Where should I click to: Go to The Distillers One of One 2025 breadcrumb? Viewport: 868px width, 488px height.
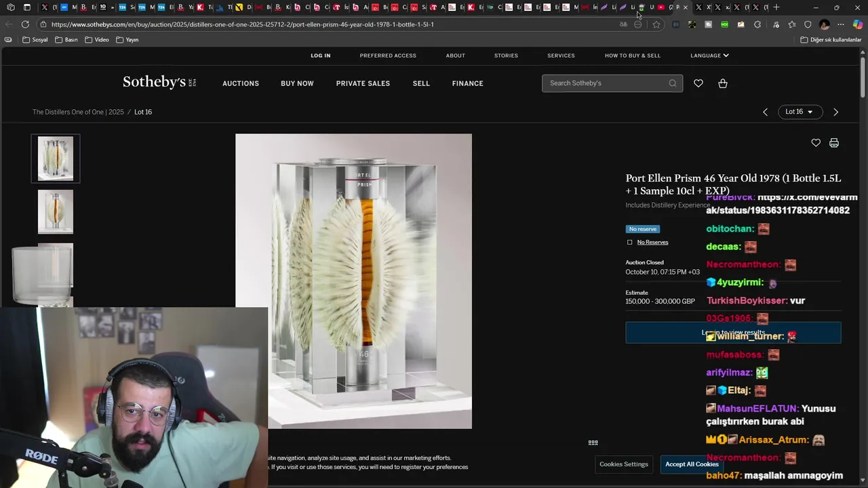[x=78, y=112]
